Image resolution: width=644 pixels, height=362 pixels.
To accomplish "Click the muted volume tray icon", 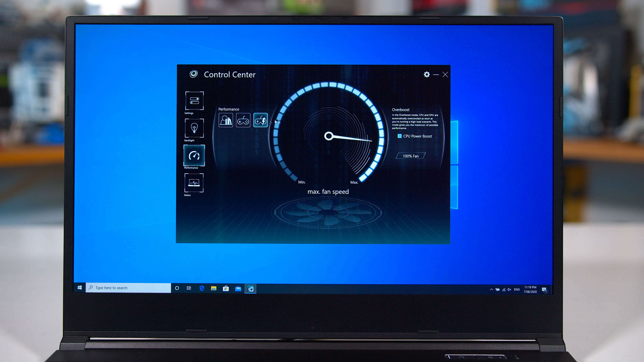I will point(509,290).
